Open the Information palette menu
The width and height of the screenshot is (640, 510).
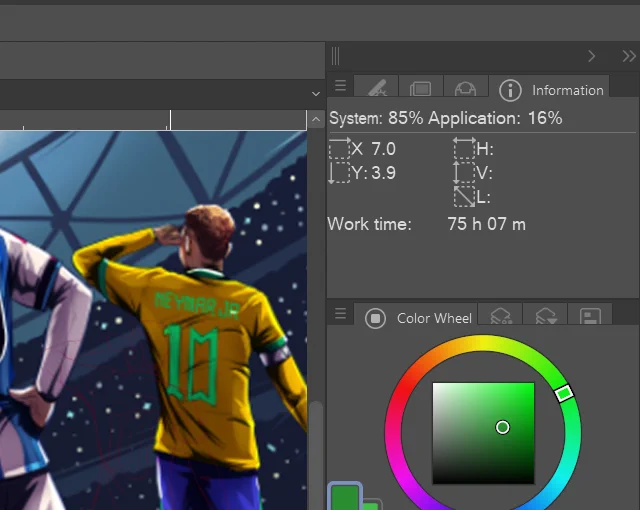pos(340,86)
